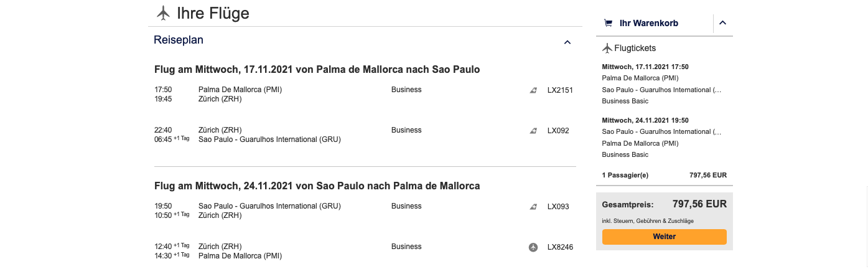Click the airline logo next to LX2151
Image resolution: width=868 pixels, height=269 pixels.
click(533, 90)
